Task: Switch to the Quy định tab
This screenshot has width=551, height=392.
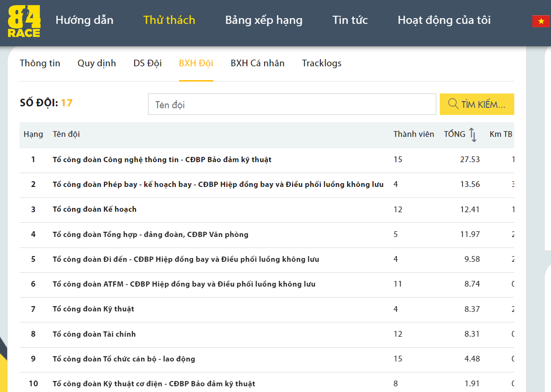Action: tap(96, 63)
